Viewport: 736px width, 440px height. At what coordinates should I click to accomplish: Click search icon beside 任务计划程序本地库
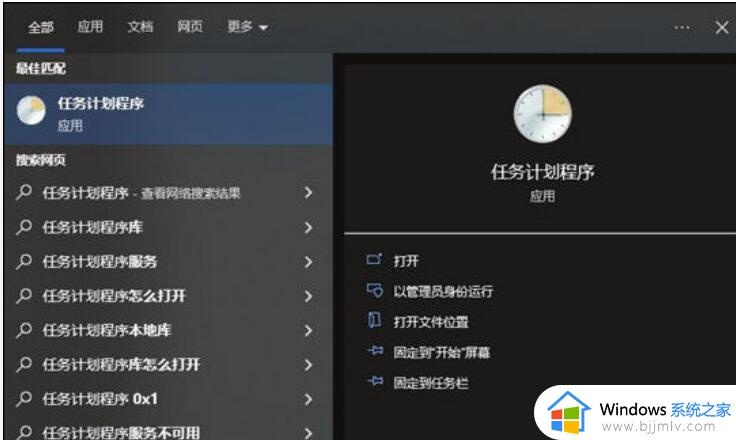(23, 330)
